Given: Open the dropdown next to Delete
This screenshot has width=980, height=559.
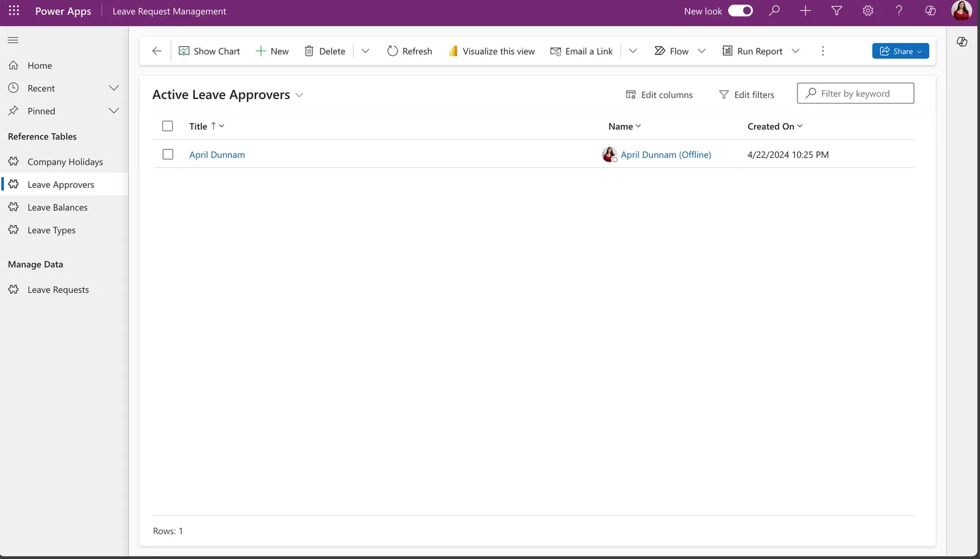Looking at the screenshot, I should pos(366,51).
